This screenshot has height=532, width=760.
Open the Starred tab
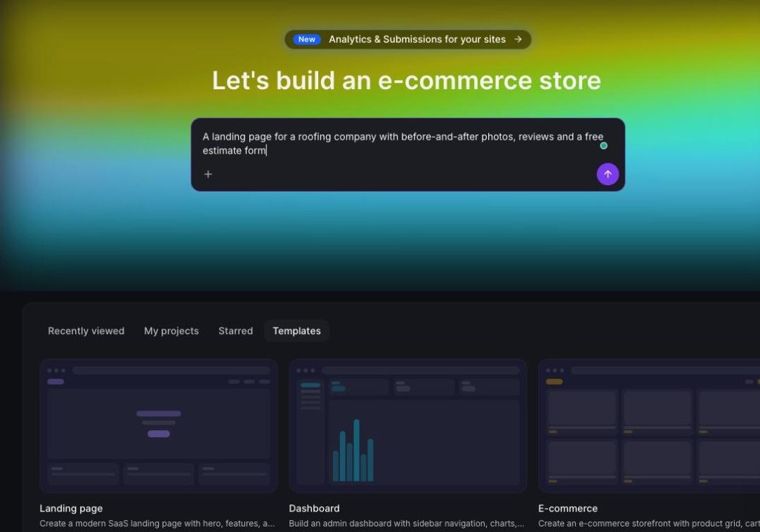click(235, 331)
